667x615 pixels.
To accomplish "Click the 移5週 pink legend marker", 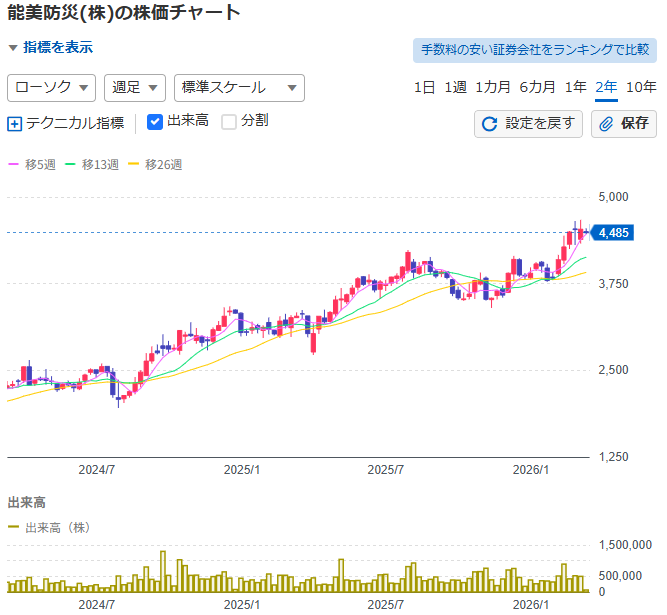I will point(14,164).
